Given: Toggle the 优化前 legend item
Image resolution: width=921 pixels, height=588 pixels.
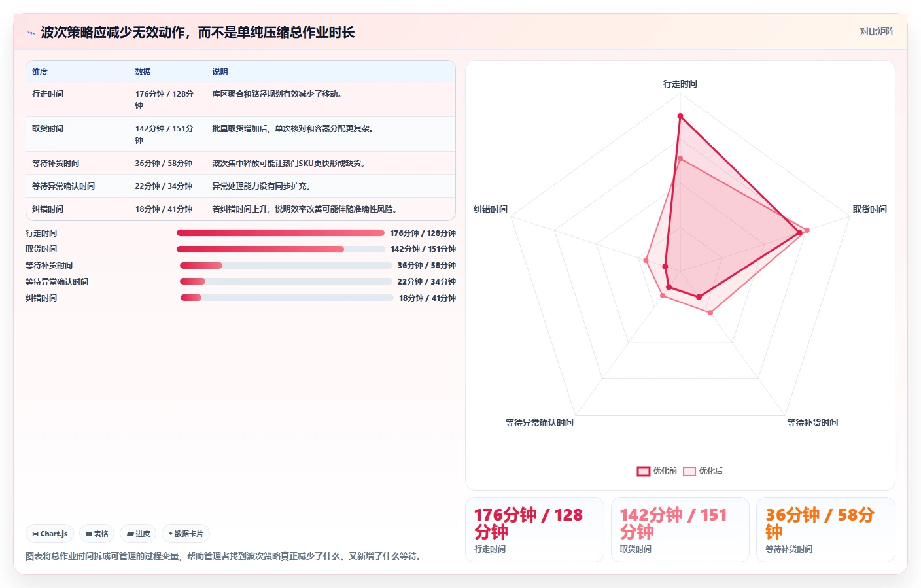Looking at the screenshot, I should pos(657,471).
